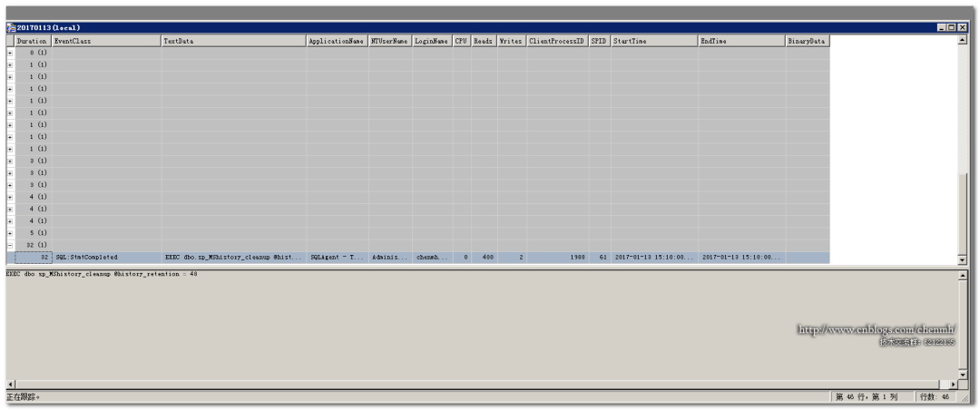The image size is (980, 410).
Task: Minimize the 20170113 trace window
Action: pyautogui.click(x=942, y=27)
